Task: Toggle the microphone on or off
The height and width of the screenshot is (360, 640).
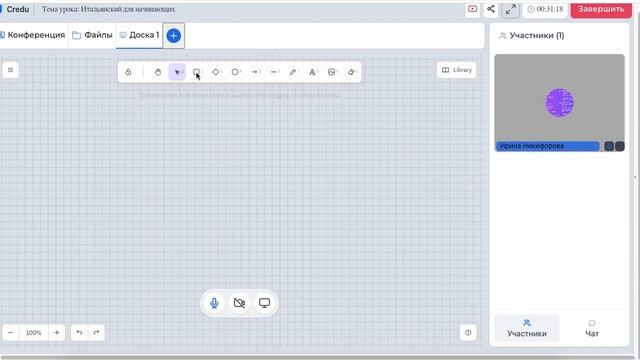Action: pyautogui.click(x=214, y=303)
